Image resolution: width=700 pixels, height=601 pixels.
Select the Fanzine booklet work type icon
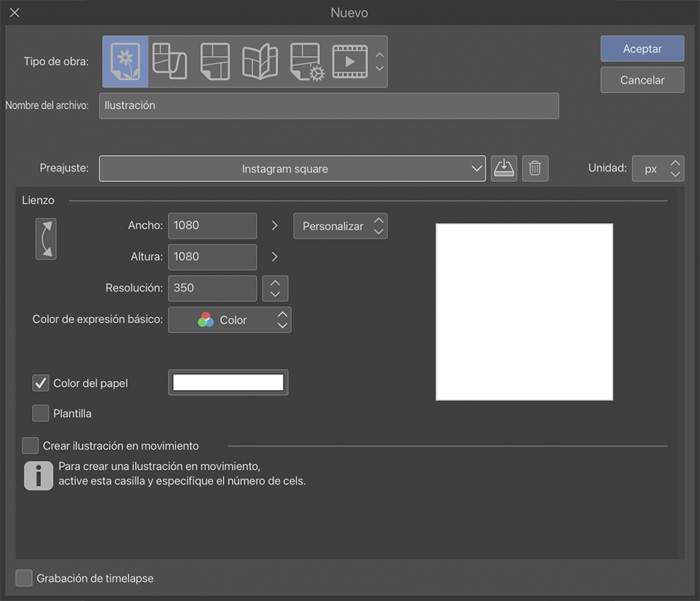click(260, 61)
